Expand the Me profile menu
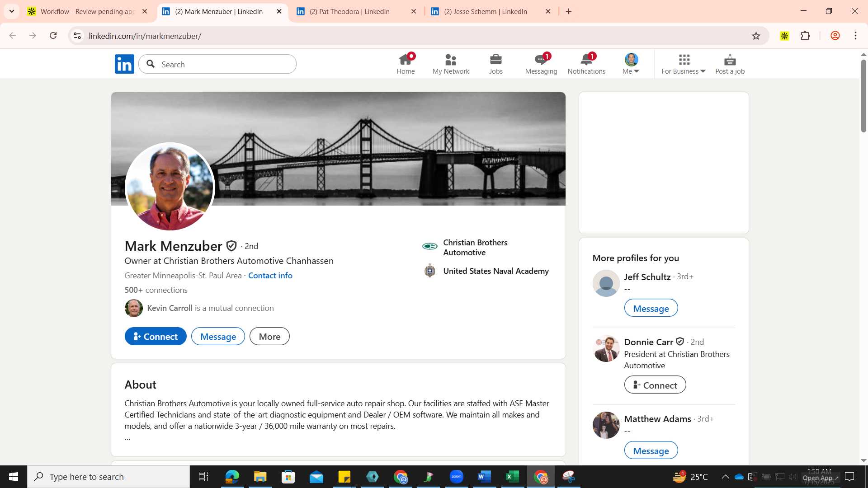Image resolution: width=868 pixels, height=488 pixels. tap(631, 64)
